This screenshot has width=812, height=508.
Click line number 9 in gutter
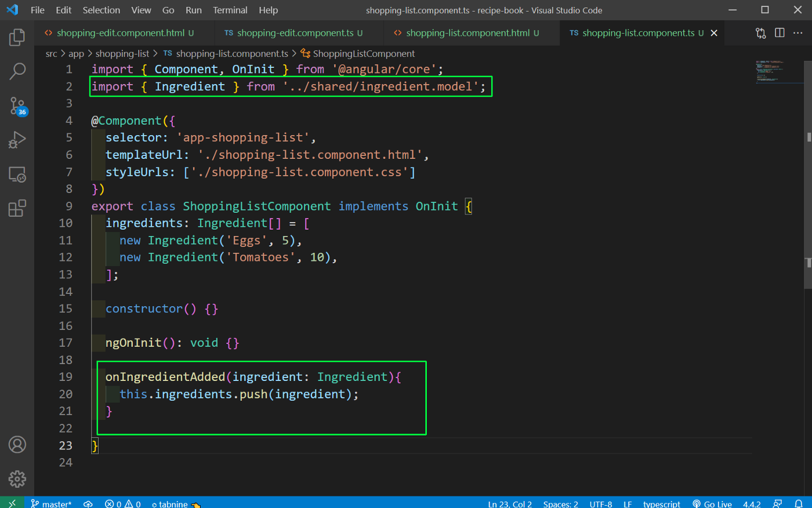pos(69,206)
